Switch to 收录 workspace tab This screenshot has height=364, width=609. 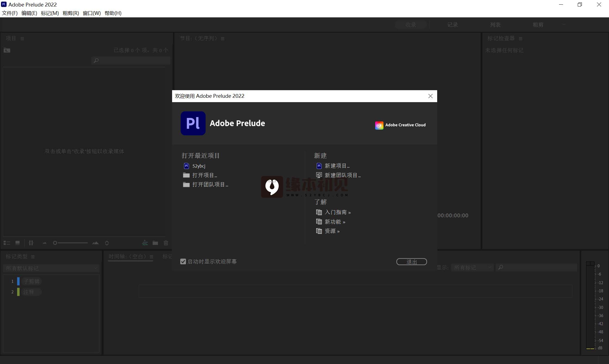click(x=411, y=25)
